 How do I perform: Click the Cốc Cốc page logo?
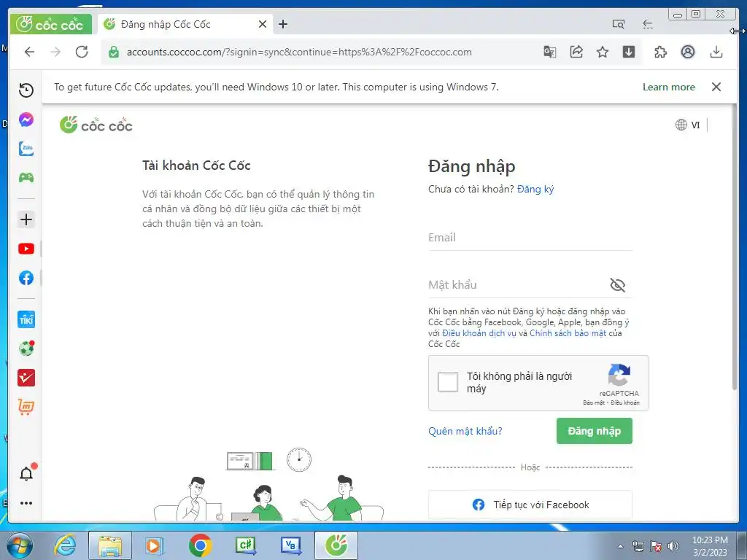tap(96, 125)
